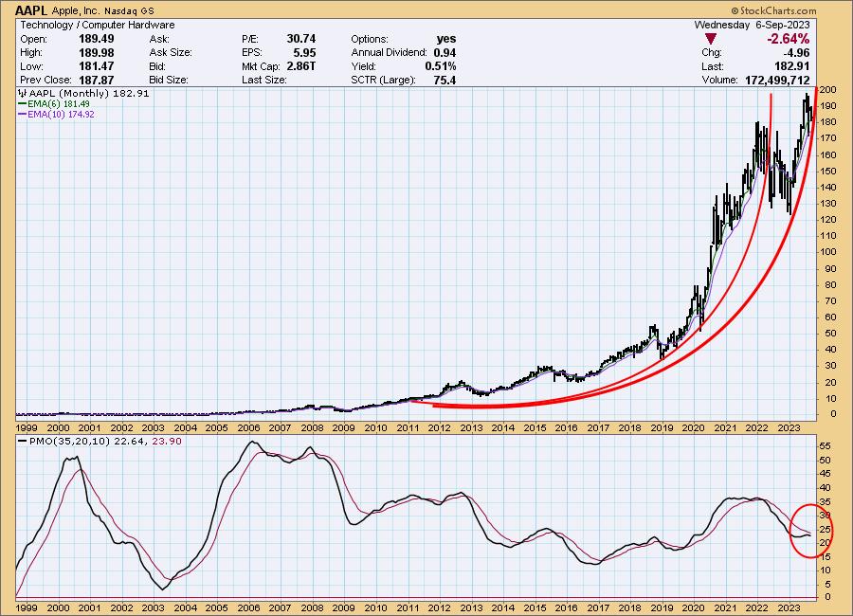Click the Open value 189.49
The image size is (853, 616).
click(x=97, y=39)
